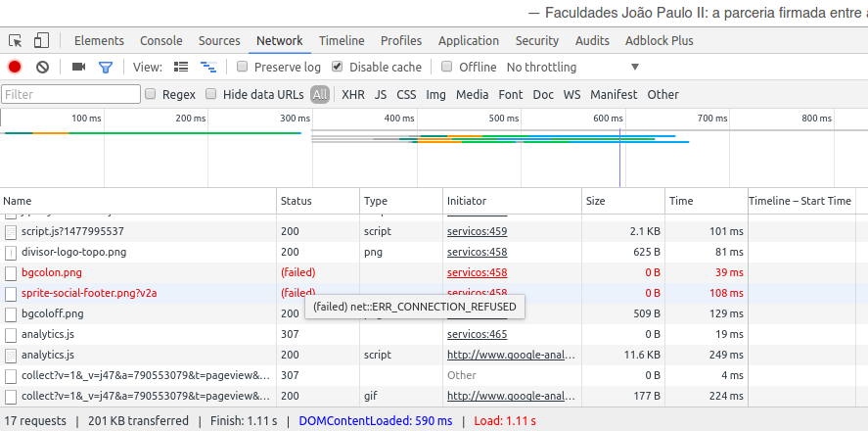Filter requests by XHR

(x=353, y=95)
